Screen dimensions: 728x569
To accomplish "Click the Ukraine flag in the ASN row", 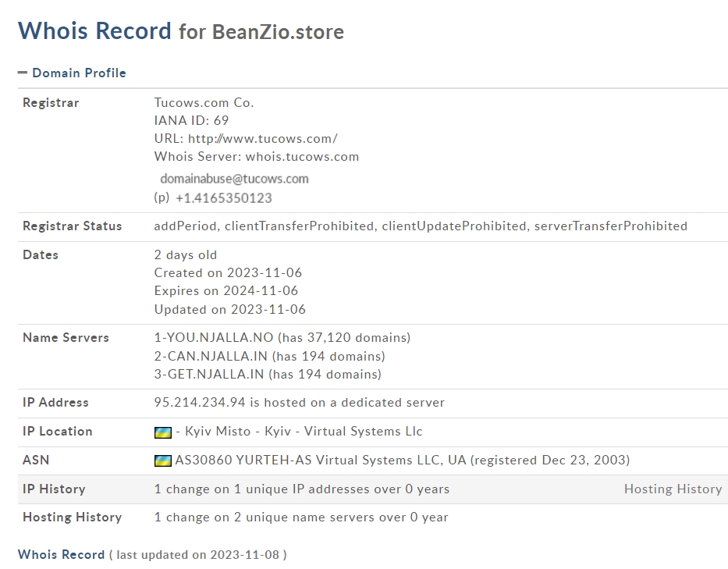I will (x=162, y=461).
